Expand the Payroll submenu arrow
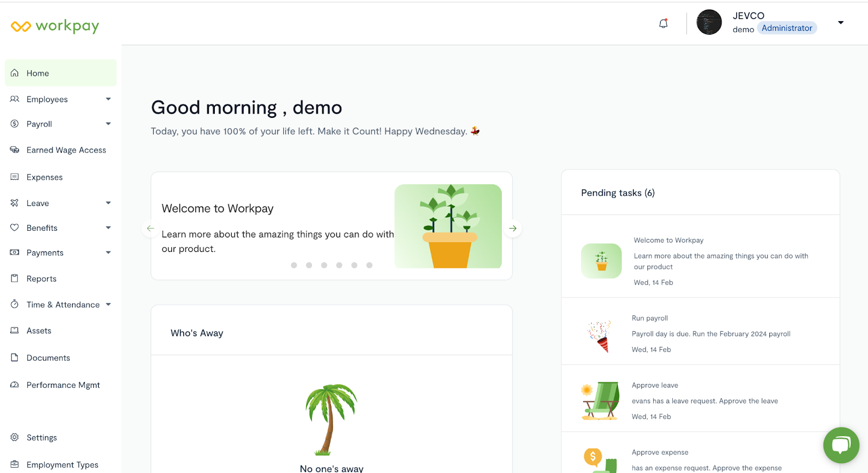Image resolution: width=868 pixels, height=473 pixels. 108,124
